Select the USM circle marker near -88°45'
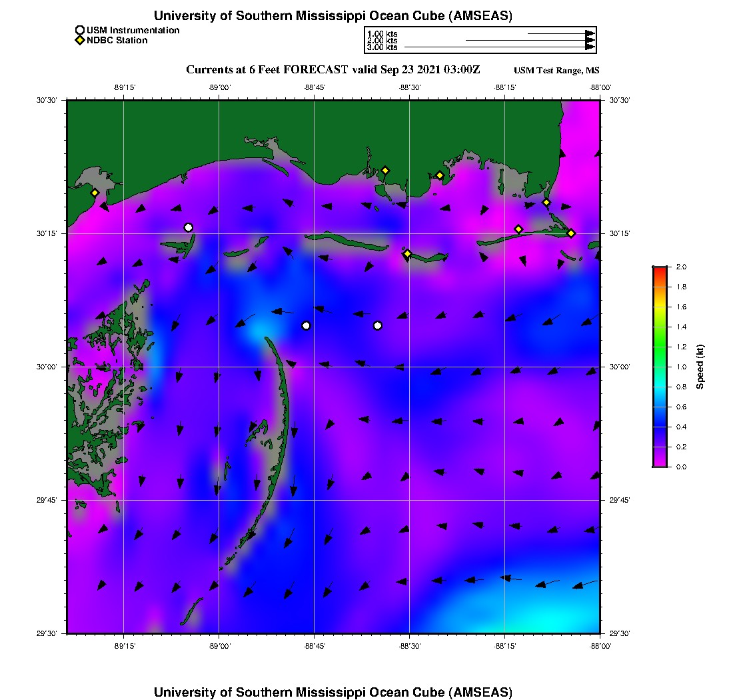 (306, 325)
